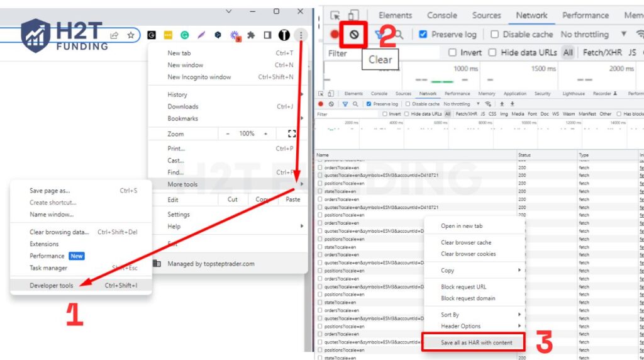Uncheck the Preserve log checkbox
The image size is (644, 360).
423,35
